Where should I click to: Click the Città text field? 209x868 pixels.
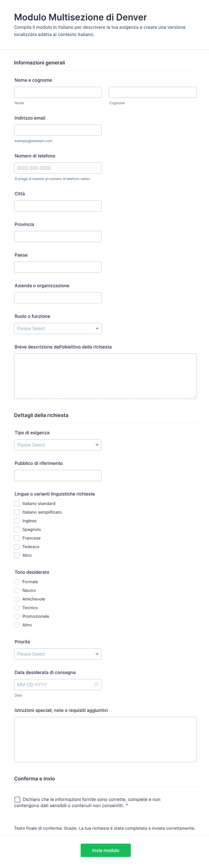pyautogui.click(x=58, y=206)
